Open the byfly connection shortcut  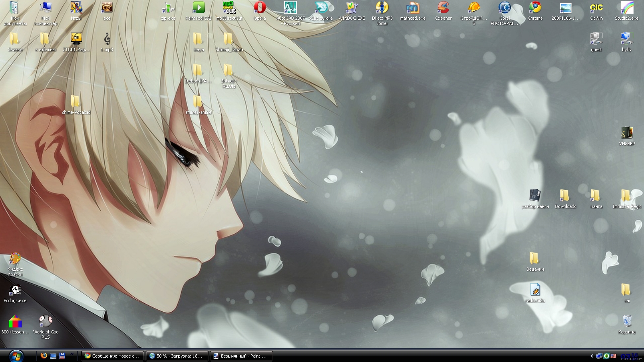click(627, 42)
